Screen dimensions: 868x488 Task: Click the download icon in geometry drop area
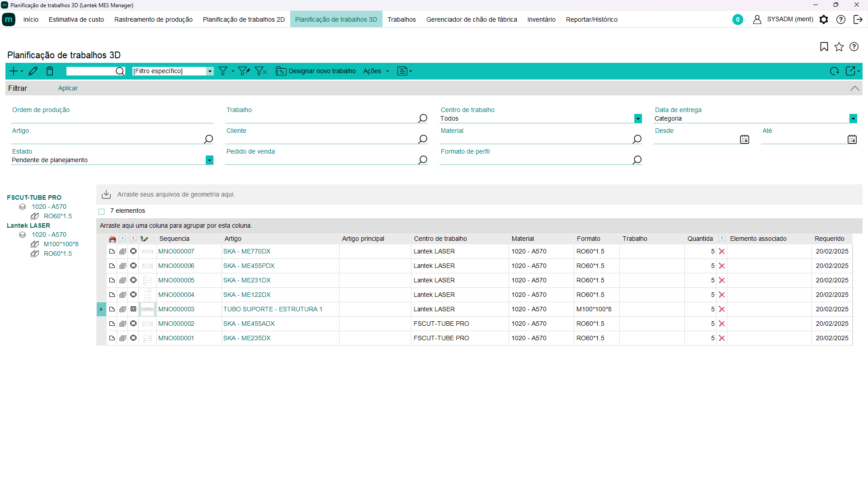coord(106,194)
